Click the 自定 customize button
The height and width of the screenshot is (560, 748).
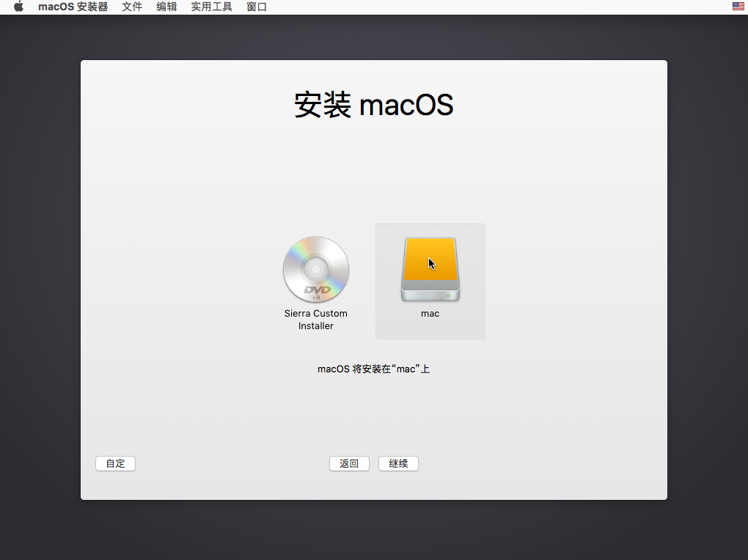coord(115,464)
